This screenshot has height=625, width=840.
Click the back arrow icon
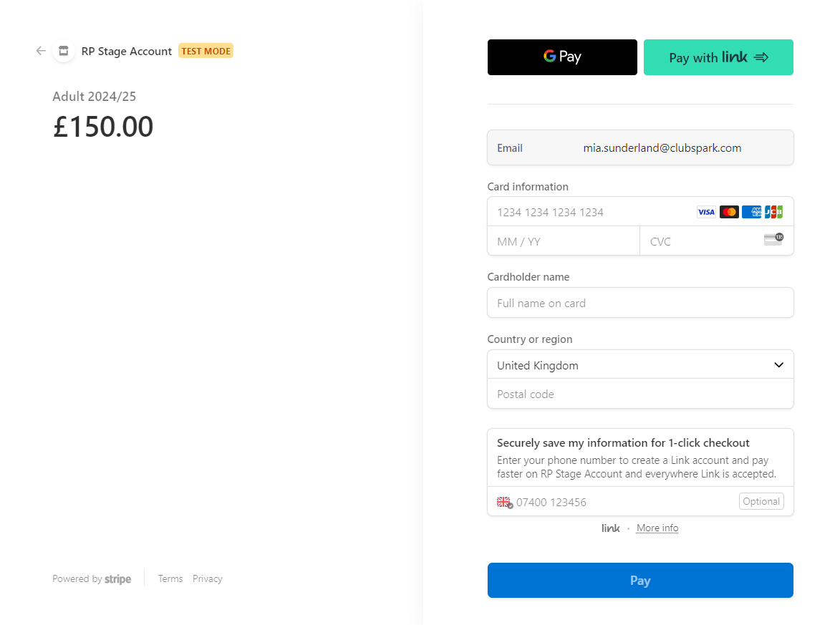41,51
